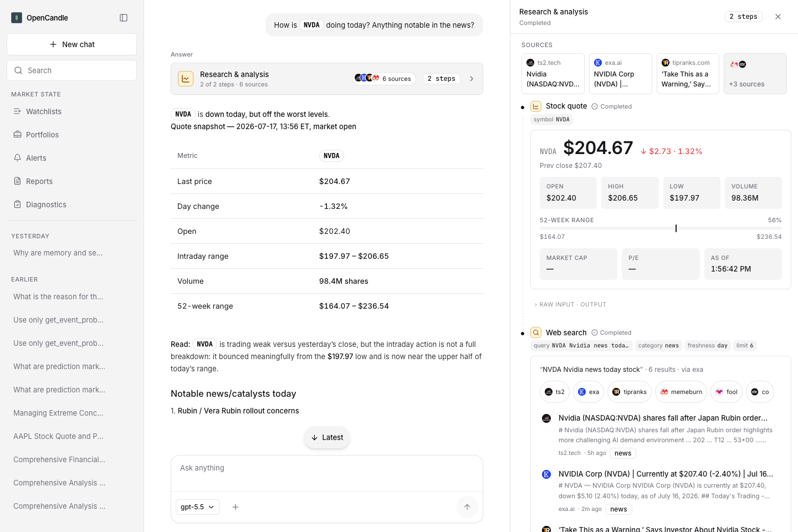Select the tipranks source filter chip
Viewport: 798px width, 532px height.
[630, 392]
